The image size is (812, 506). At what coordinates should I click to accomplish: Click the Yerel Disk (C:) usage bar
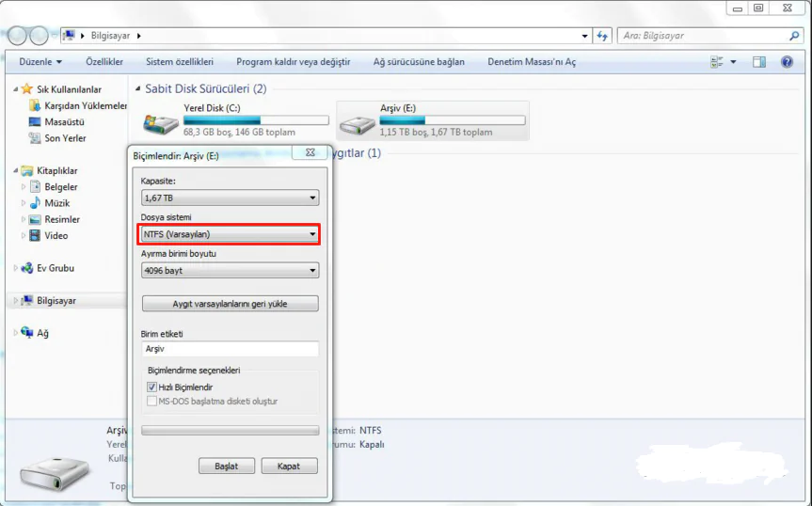256,120
